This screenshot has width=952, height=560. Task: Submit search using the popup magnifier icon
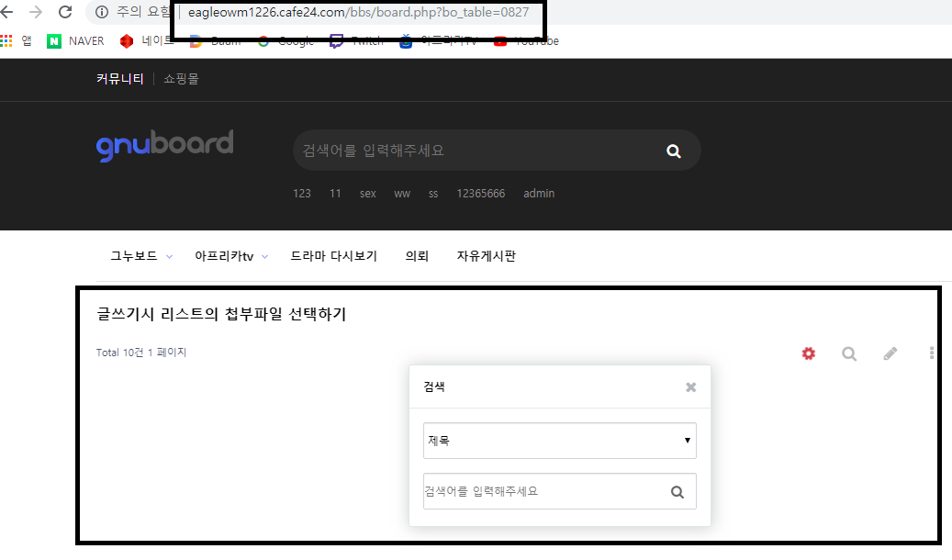coord(678,492)
